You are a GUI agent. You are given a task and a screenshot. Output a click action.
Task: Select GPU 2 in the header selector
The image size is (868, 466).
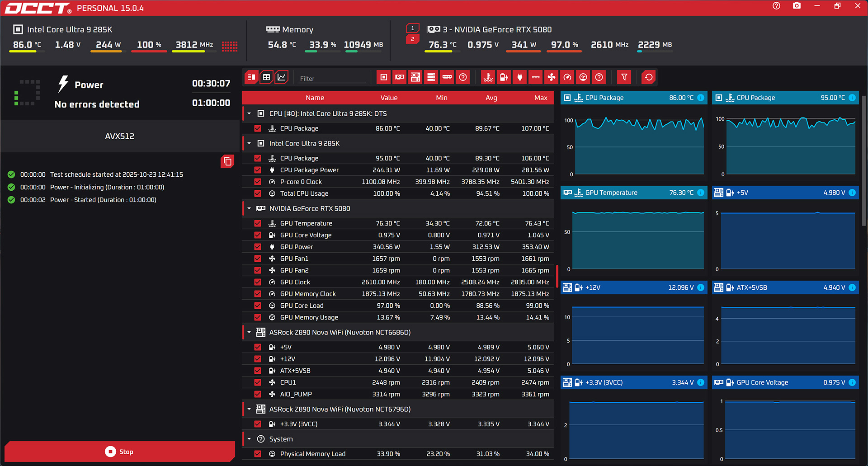[412, 39]
